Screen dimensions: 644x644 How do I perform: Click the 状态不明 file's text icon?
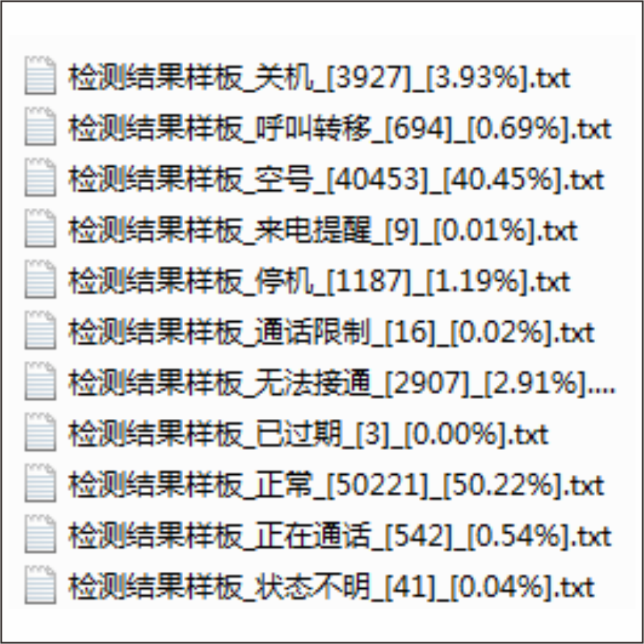pos(40,584)
